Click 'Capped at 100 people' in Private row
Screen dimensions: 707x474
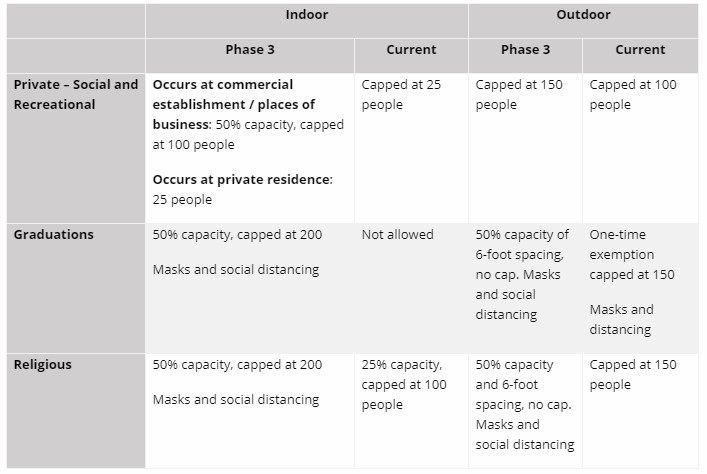pos(632,94)
